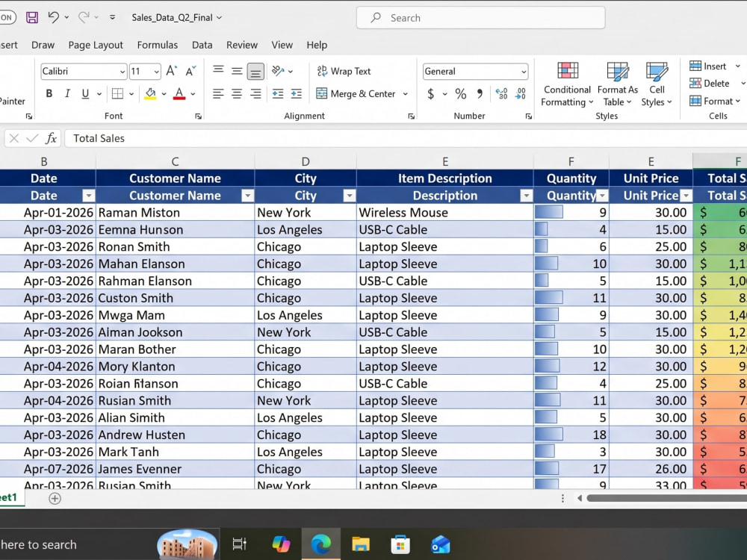This screenshot has height=560, width=747.
Task: Click the Percent Style icon
Action: 460,94
